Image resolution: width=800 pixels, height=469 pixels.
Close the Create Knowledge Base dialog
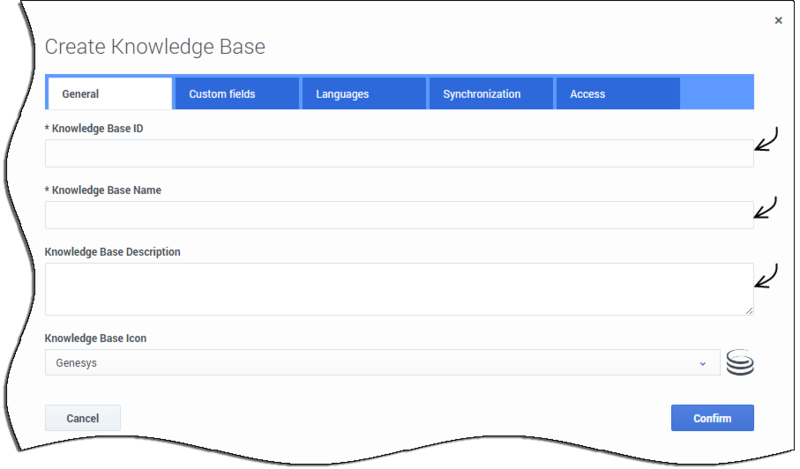point(778,20)
